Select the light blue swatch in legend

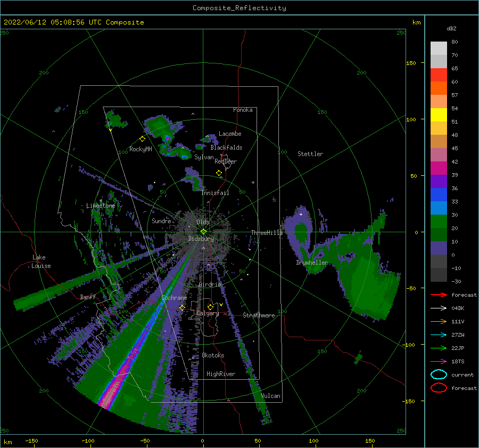439,208
